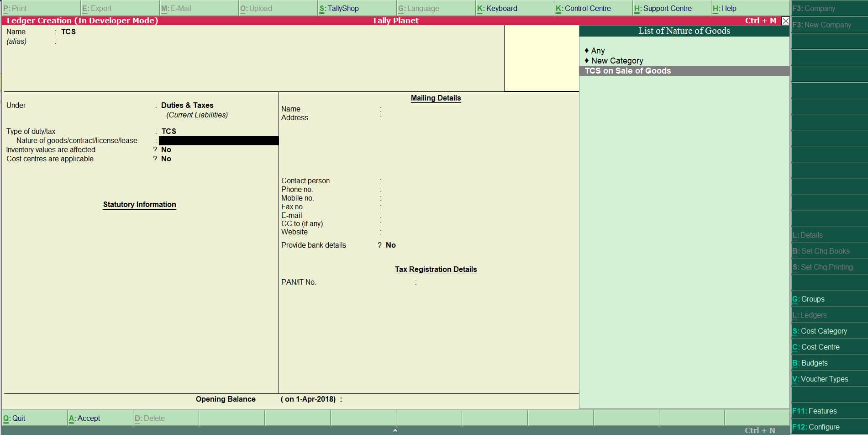Image resolution: width=868 pixels, height=435 pixels.
Task: Click the E-mail field label
Action: coord(291,215)
